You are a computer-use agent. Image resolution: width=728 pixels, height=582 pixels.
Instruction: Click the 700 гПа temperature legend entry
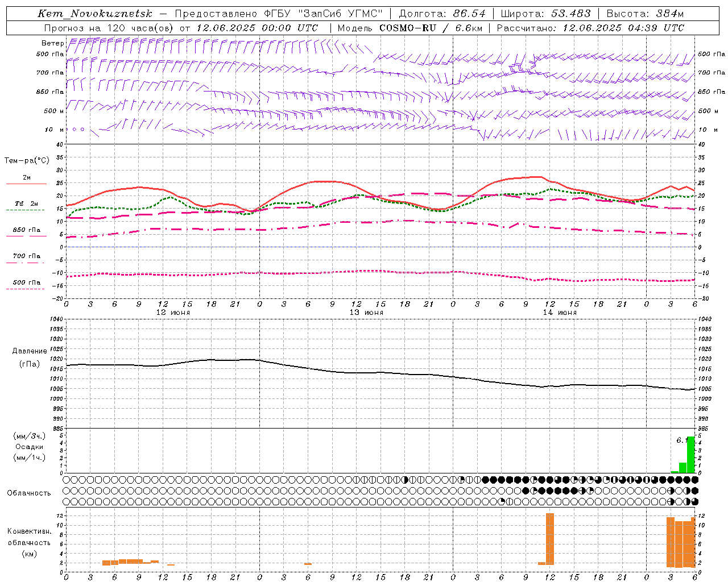click(26, 259)
